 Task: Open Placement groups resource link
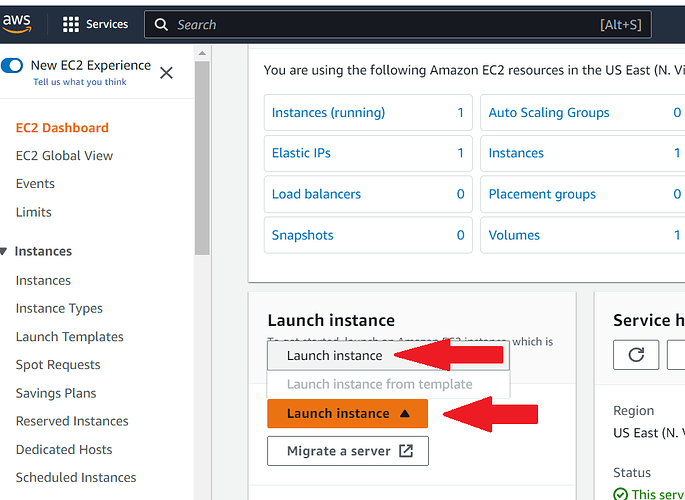(542, 194)
